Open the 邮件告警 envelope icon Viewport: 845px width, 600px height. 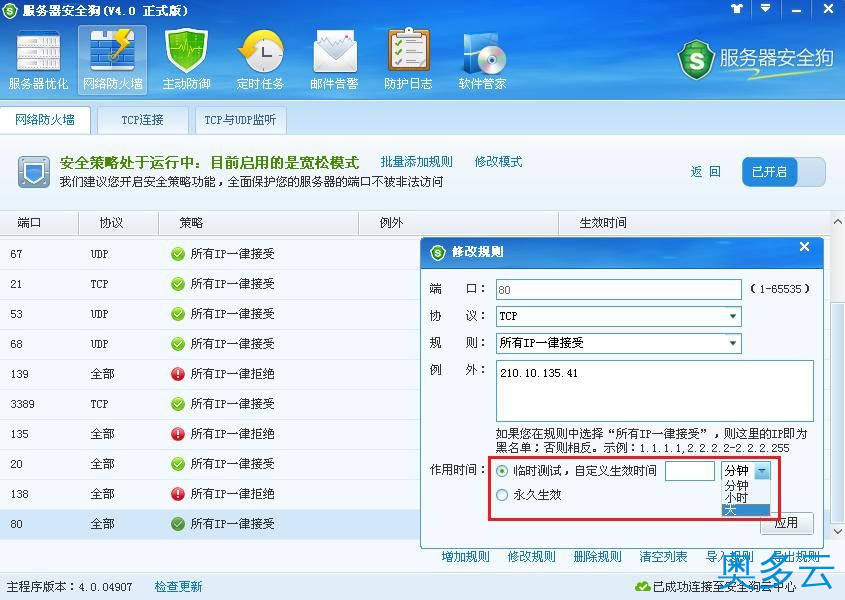pos(334,60)
